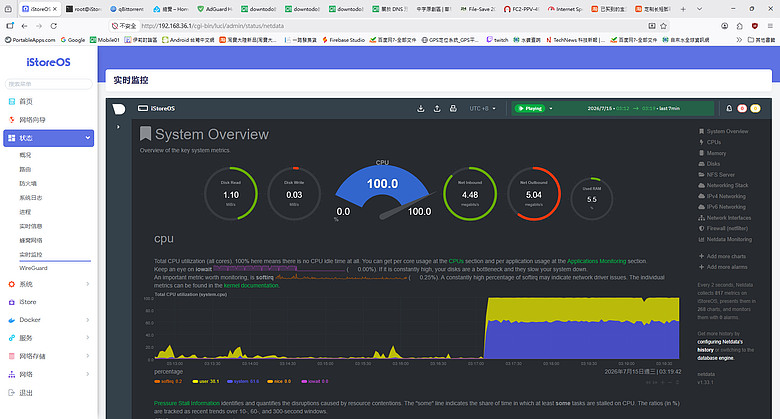The image size is (780, 419).
Task: Expand the Netdata left panel arrow
Action: [x=118, y=127]
